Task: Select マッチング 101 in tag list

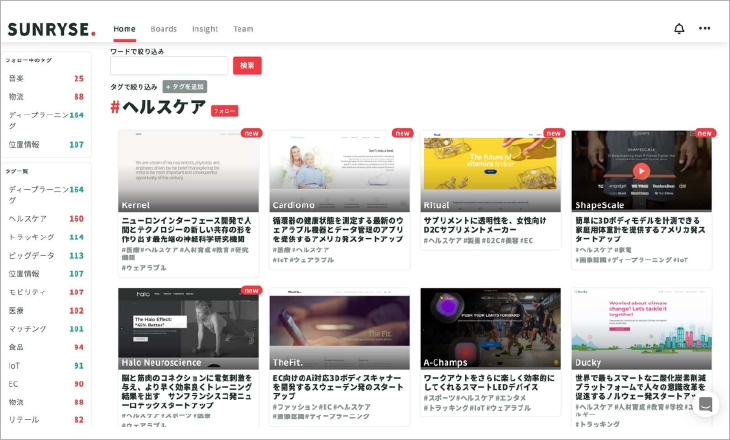Action: pyautogui.click(x=46, y=329)
